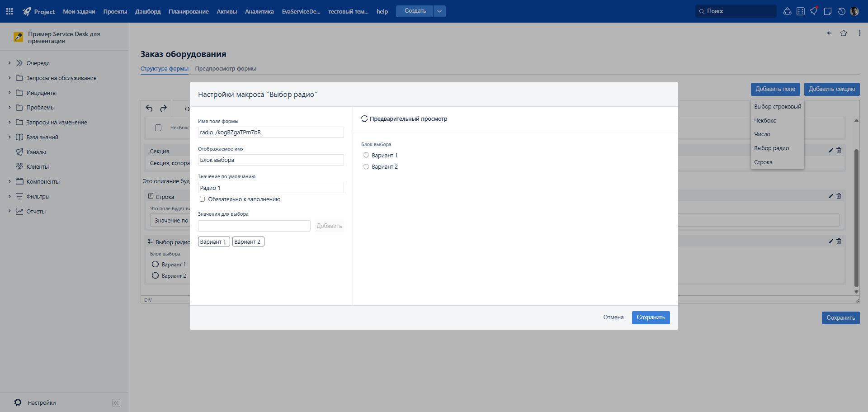868x412 pixels.
Task: Click Отмена to cancel dialog
Action: coord(613,317)
